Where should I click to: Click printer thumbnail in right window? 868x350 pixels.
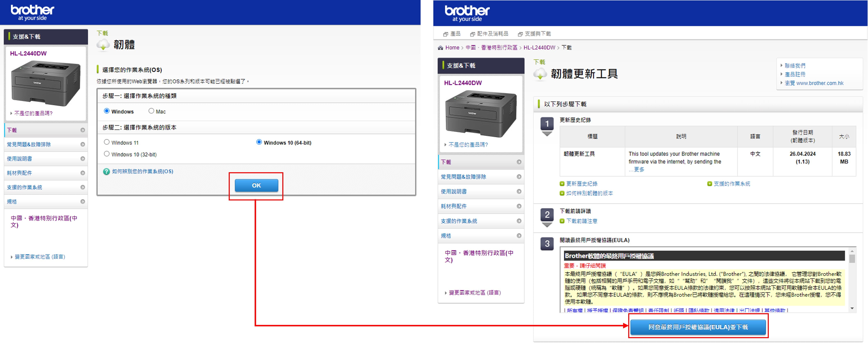click(481, 114)
